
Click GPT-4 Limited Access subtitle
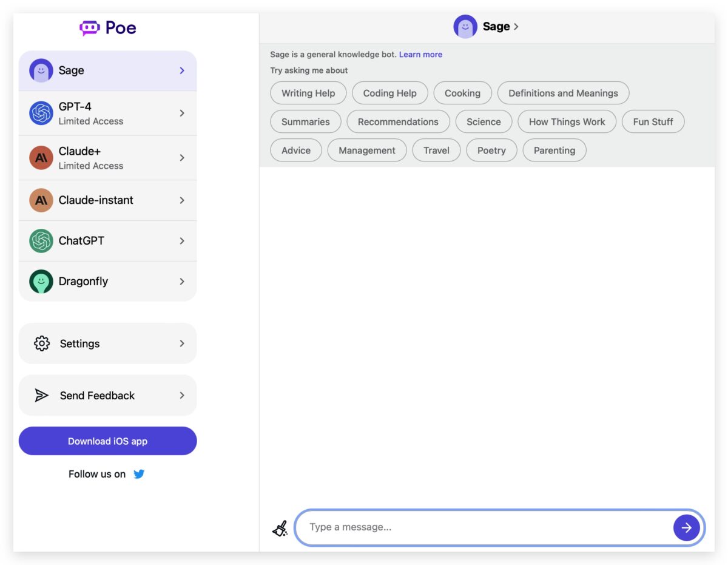[91, 121]
